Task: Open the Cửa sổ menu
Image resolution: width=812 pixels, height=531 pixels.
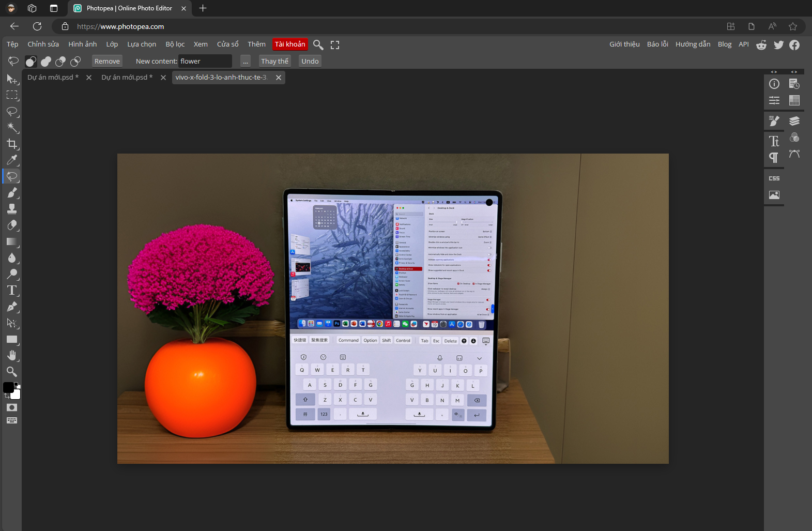Action: coord(228,44)
